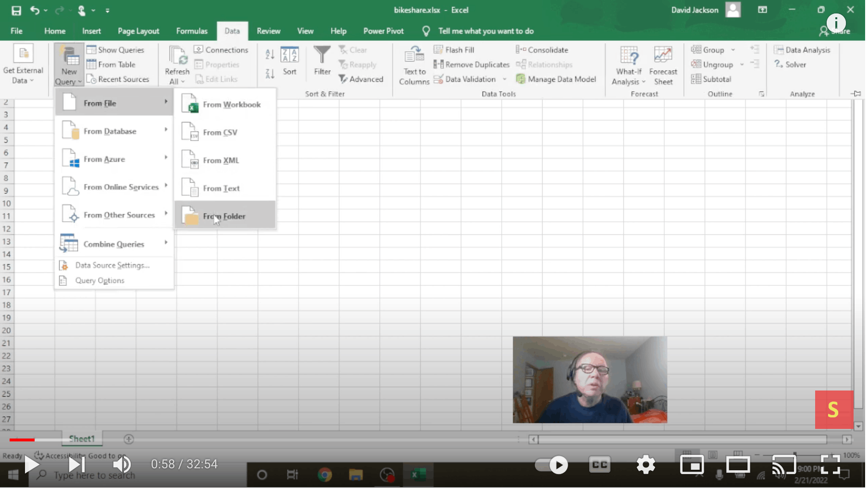Toggle closed captions
The height and width of the screenshot is (488, 868).
point(600,464)
